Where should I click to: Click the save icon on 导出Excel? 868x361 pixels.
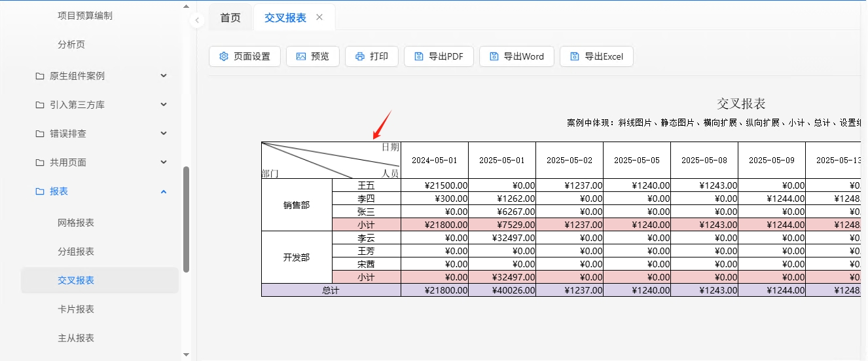pyautogui.click(x=575, y=56)
